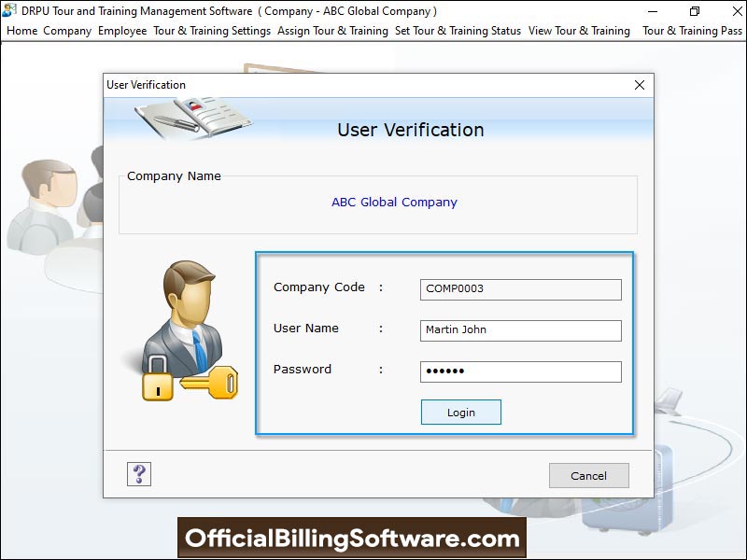Open the help question mark icon
Viewport: 747px width, 560px height.
coord(137,474)
